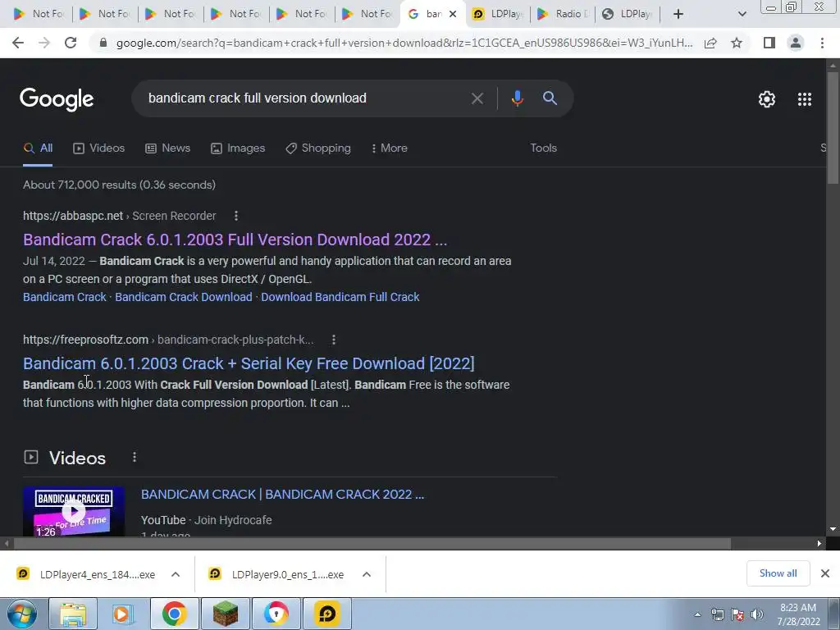Click the Google logo
This screenshot has height=630, width=840.
[57, 99]
